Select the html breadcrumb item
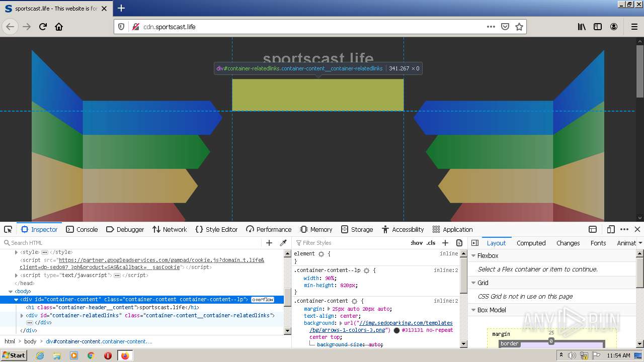 pyautogui.click(x=10, y=341)
